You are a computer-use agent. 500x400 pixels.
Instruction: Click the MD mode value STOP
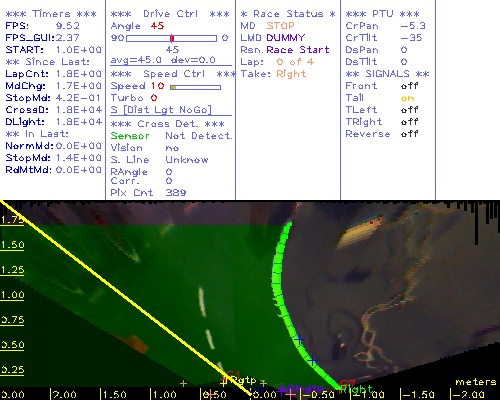[280, 26]
